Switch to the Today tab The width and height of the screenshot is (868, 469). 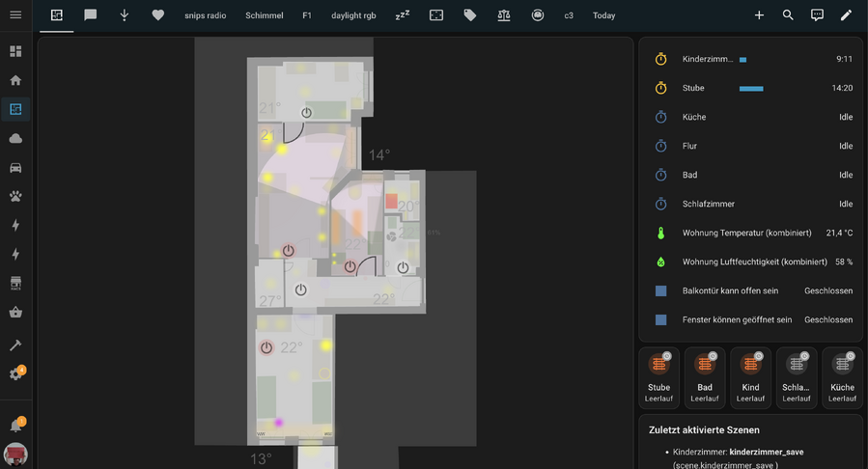(x=603, y=15)
